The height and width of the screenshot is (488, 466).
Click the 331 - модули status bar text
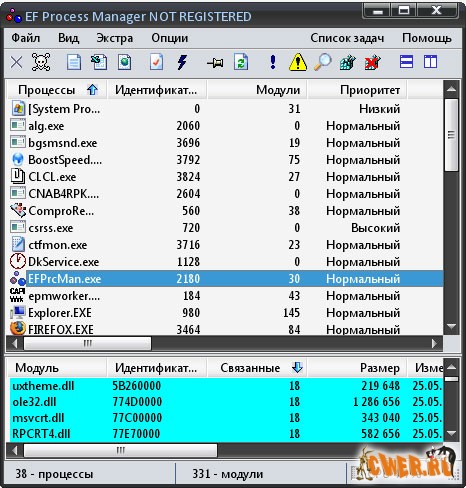point(228,474)
